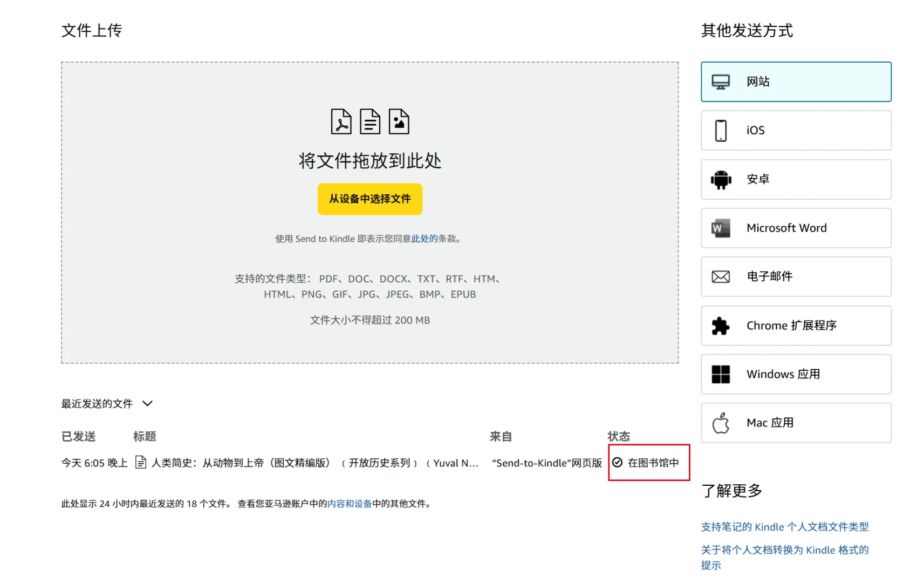Click the Windows logo icon

coord(721,374)
